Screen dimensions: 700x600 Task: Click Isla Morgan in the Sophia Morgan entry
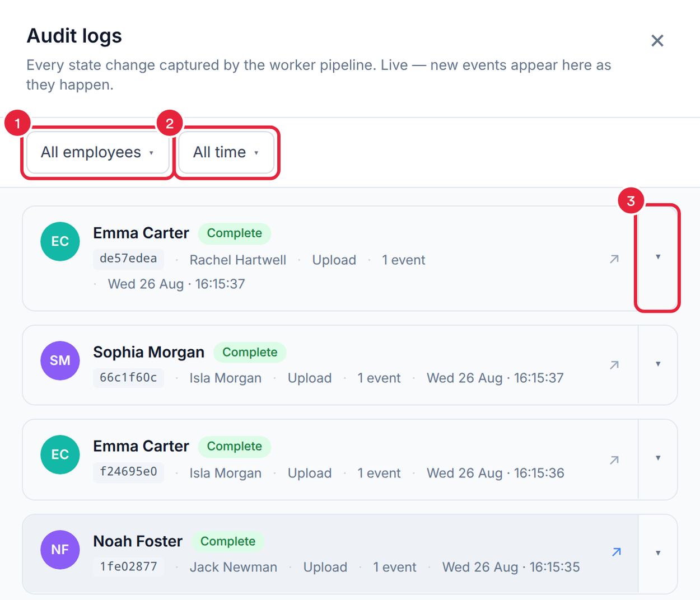click(x=226, y=378)
